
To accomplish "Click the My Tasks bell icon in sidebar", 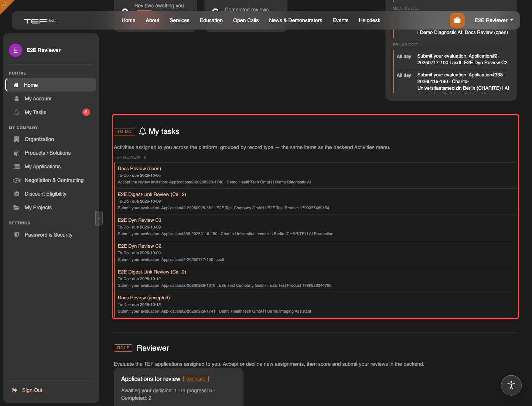I will click(x=17, y=112).
